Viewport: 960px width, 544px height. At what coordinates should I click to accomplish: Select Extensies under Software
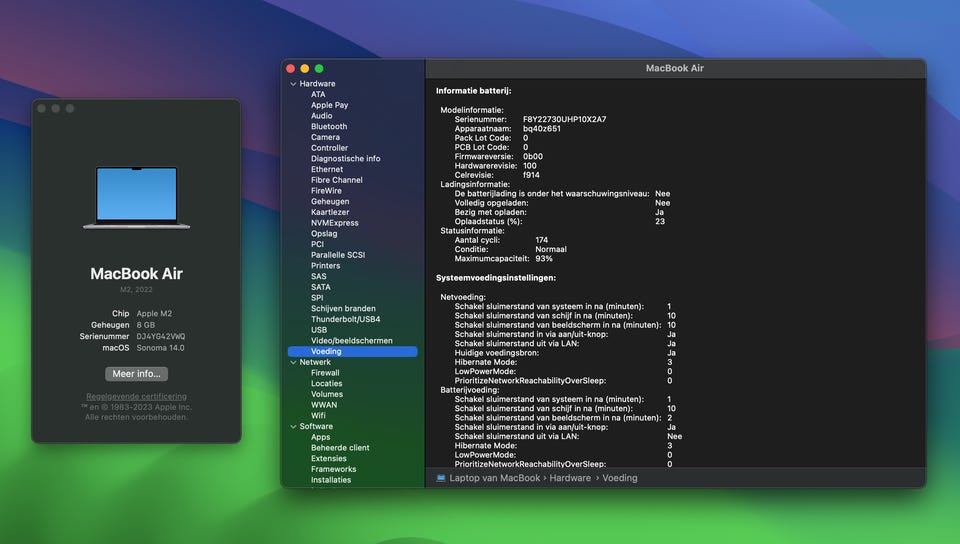click(329, 458)
